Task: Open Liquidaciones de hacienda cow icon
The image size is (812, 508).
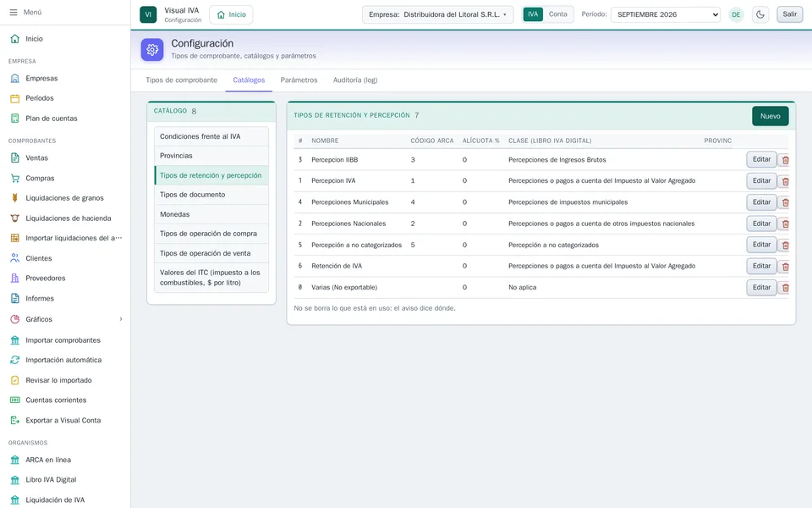Action: click(x=15, y=218)
